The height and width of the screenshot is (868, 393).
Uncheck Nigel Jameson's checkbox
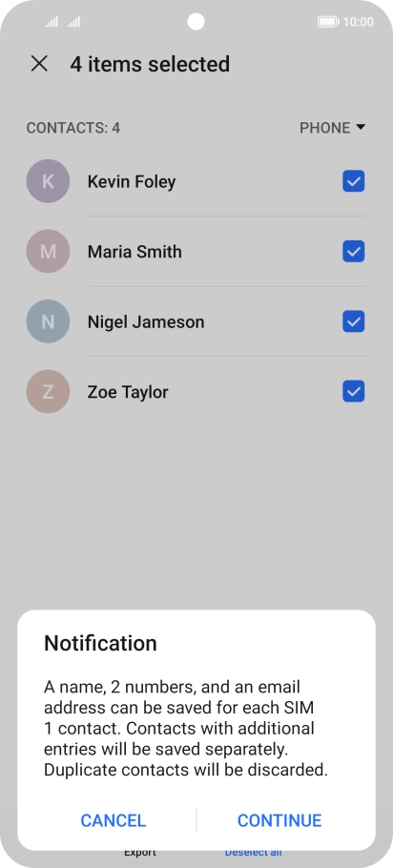(x=353, y=321)
